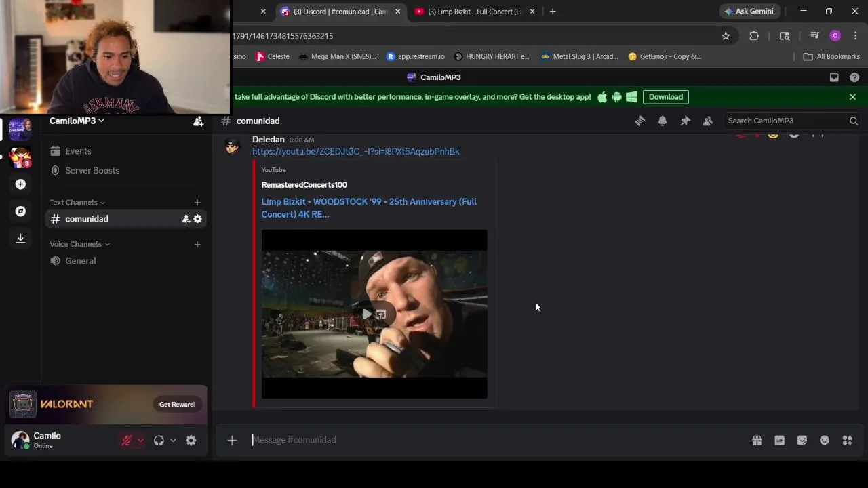Open the gift icon in message bar
This screenshot has height=488, width=868.
coord(757,441)
